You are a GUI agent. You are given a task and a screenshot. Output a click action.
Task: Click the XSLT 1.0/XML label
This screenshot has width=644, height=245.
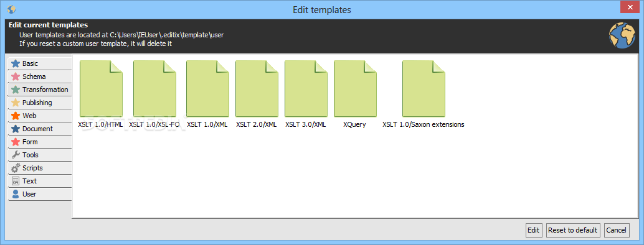click(207, 124)
